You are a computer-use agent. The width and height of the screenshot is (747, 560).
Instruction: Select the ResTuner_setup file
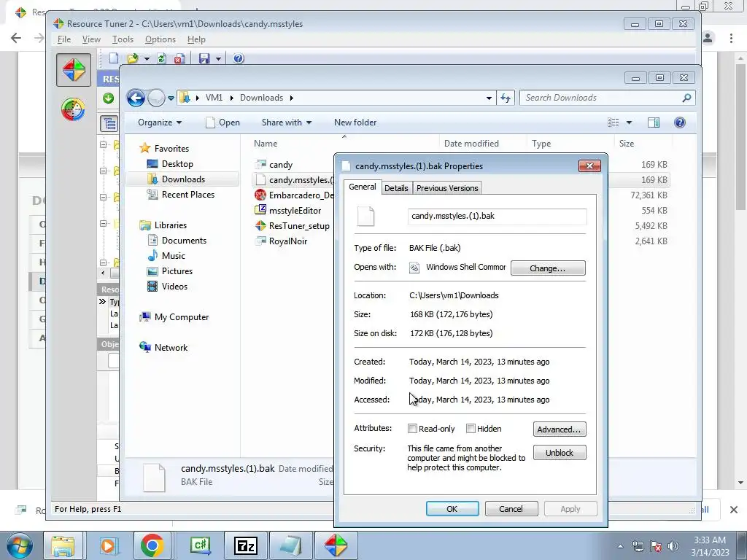pyautogui.click(x=298, y=226)
